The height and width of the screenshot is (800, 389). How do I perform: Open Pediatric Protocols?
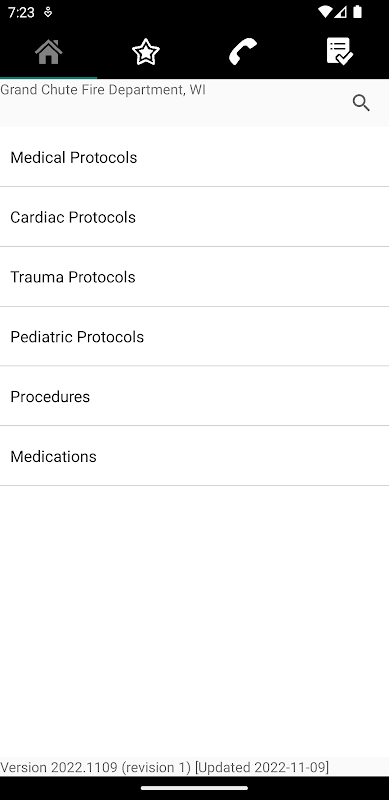point(194,336)
